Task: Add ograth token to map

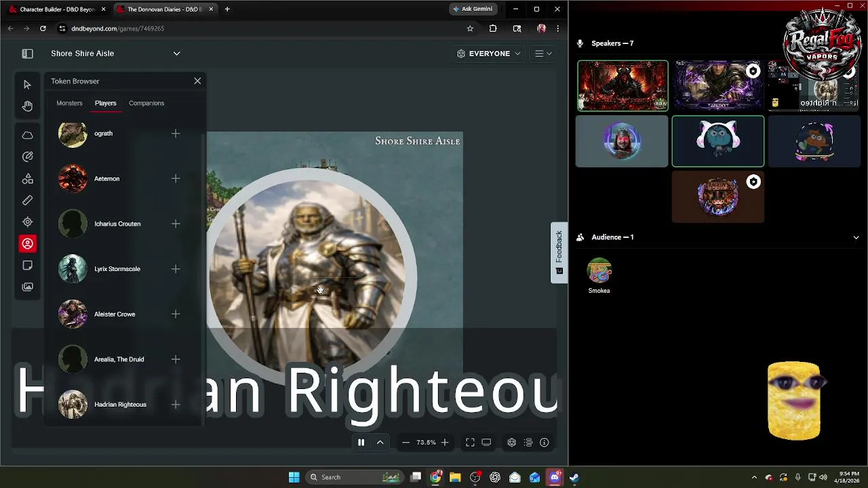Action: [176, 134]
